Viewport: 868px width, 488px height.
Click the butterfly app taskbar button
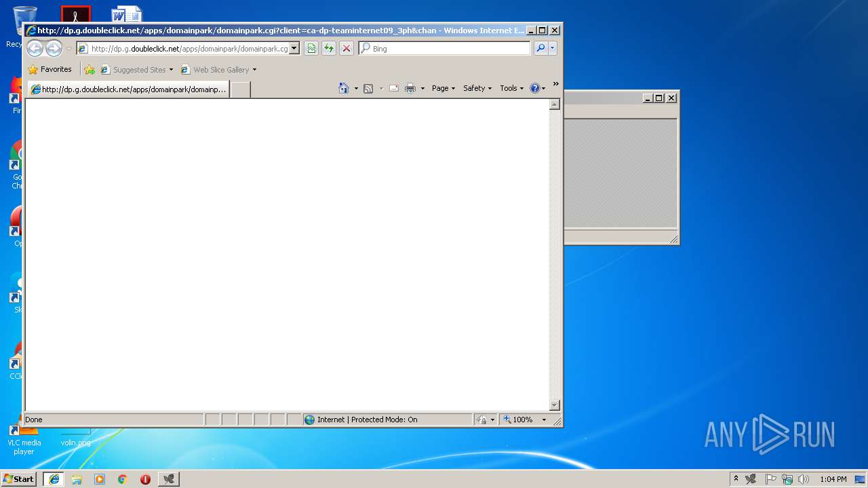point(169,479)
